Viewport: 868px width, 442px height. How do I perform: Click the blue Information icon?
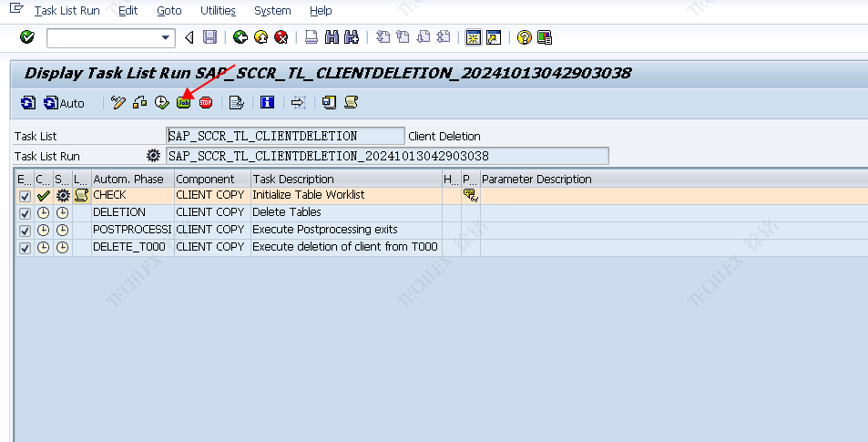(x=267, y=103)
